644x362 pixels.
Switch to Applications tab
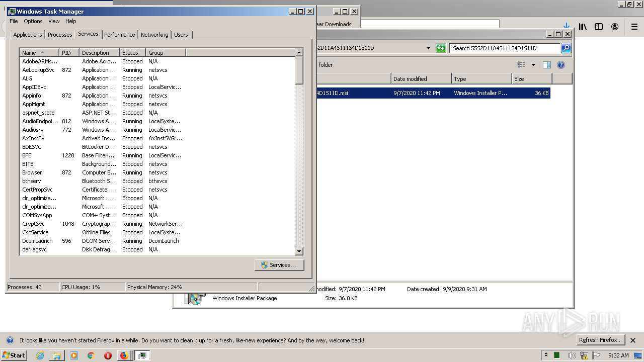pos(27,35)
